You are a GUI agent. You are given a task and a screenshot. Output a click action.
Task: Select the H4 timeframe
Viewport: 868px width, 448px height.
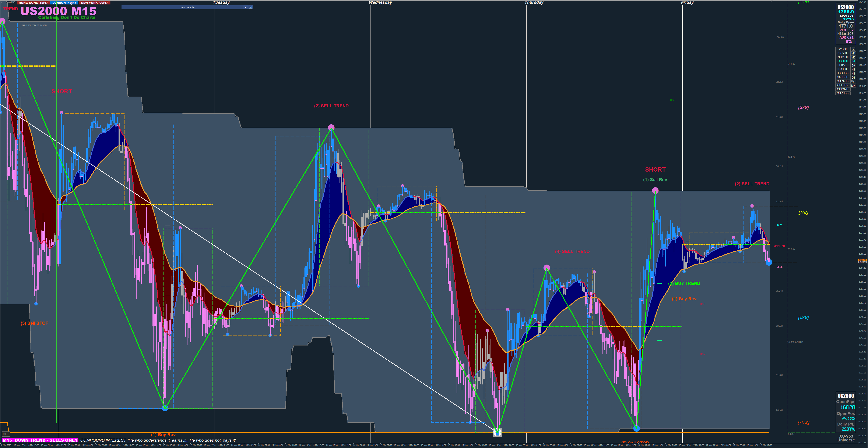pyautogui.click(x=853, y=73)
